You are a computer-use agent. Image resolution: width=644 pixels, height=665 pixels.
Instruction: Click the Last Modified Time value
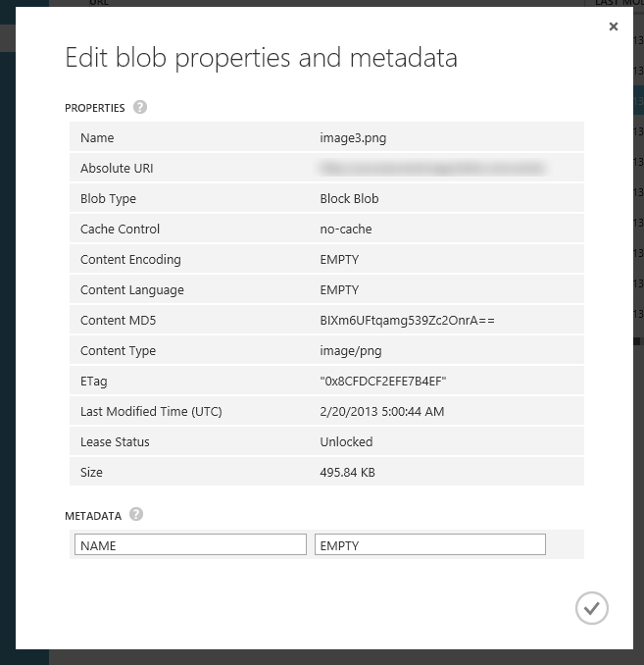pos(381,412)
